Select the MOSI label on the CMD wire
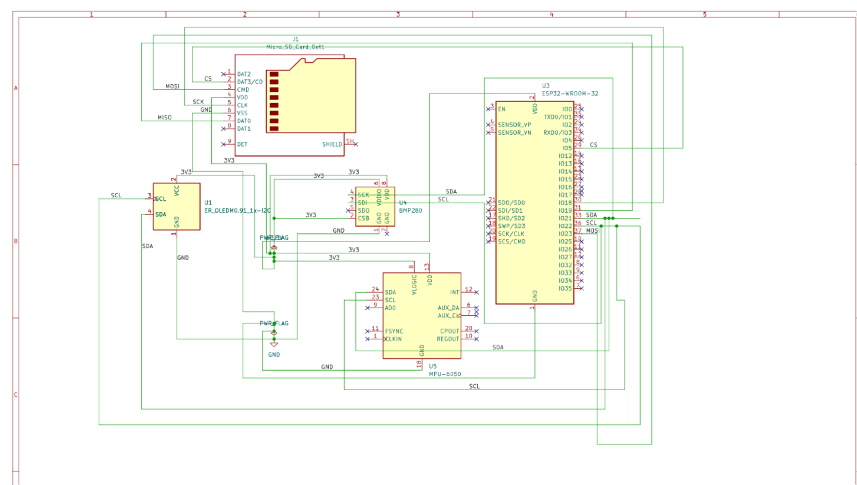The width and height of the screenshot is (857, 485). click(x=172, y=86)
